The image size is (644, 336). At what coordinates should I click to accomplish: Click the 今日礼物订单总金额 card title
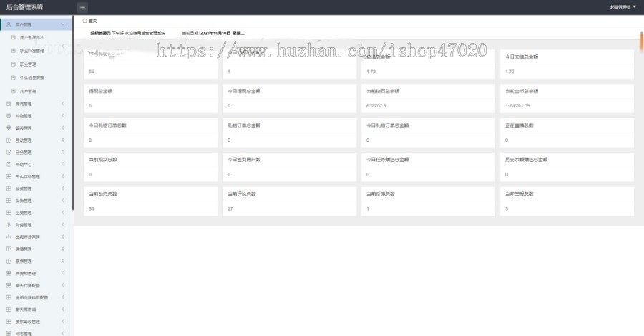coord(387,125)
